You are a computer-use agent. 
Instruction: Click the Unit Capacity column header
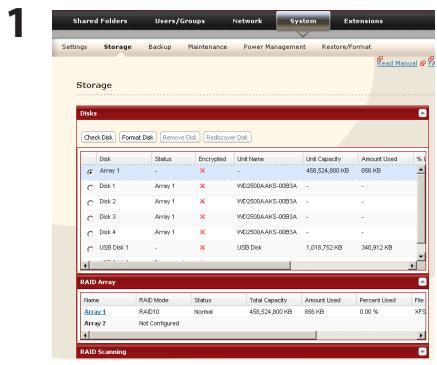[x=331, y=159]
